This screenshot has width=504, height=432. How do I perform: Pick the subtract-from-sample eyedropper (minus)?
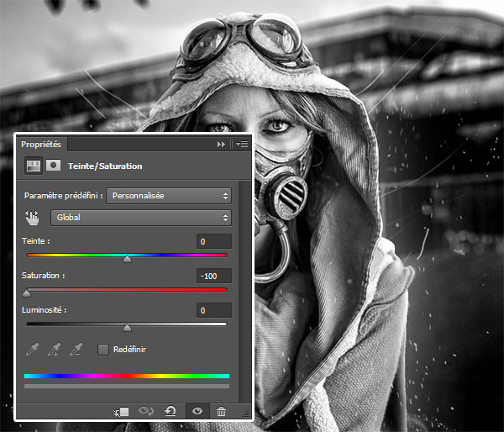tap(76, 349)
